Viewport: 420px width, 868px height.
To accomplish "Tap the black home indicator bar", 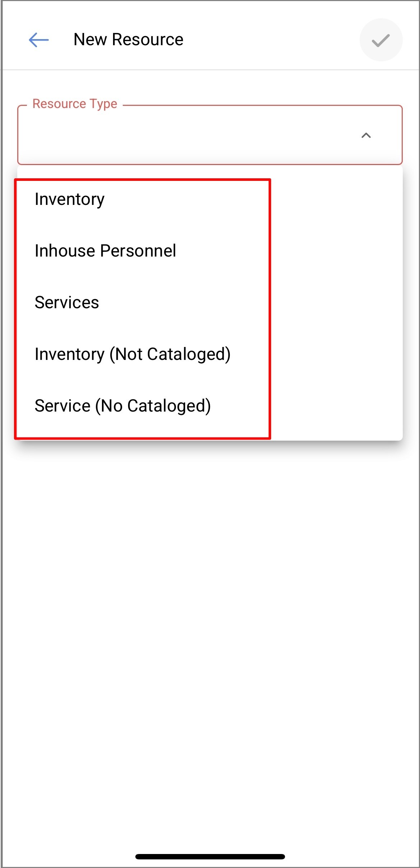I will (x=210, y=857).
